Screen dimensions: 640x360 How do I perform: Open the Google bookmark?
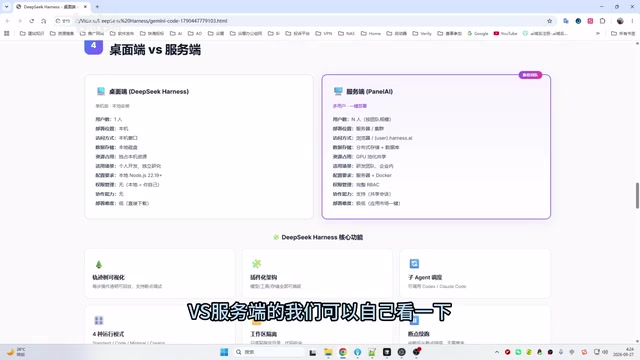point(478,33)
